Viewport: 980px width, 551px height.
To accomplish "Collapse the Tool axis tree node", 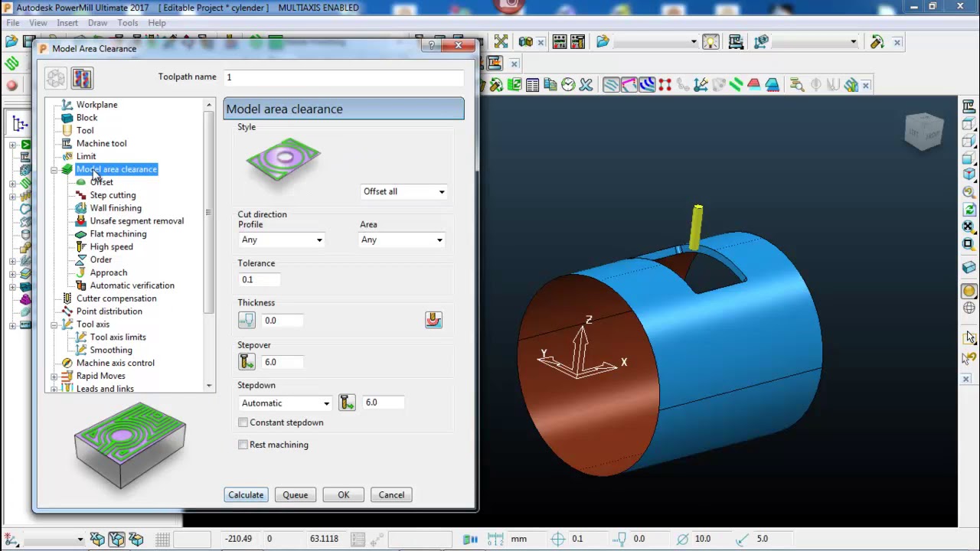I will point(54,324).
